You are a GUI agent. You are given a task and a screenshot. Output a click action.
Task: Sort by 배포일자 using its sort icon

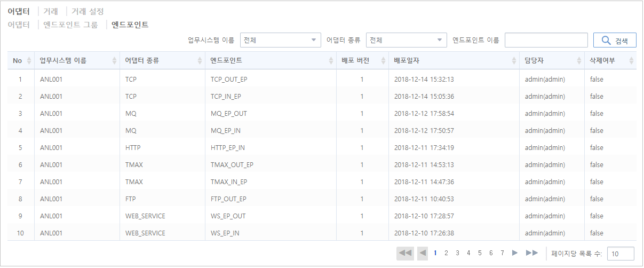click(x=514, y=61)
